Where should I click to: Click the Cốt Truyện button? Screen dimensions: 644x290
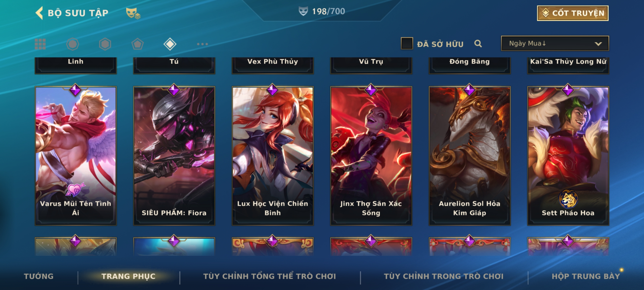(573, 13)
